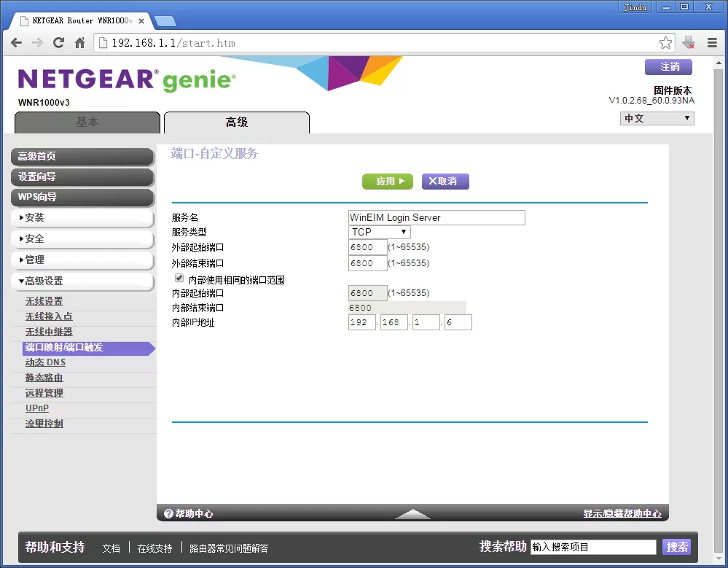Open 动态 DNS link
Screen dimensions: 728x568
point(45,362)
